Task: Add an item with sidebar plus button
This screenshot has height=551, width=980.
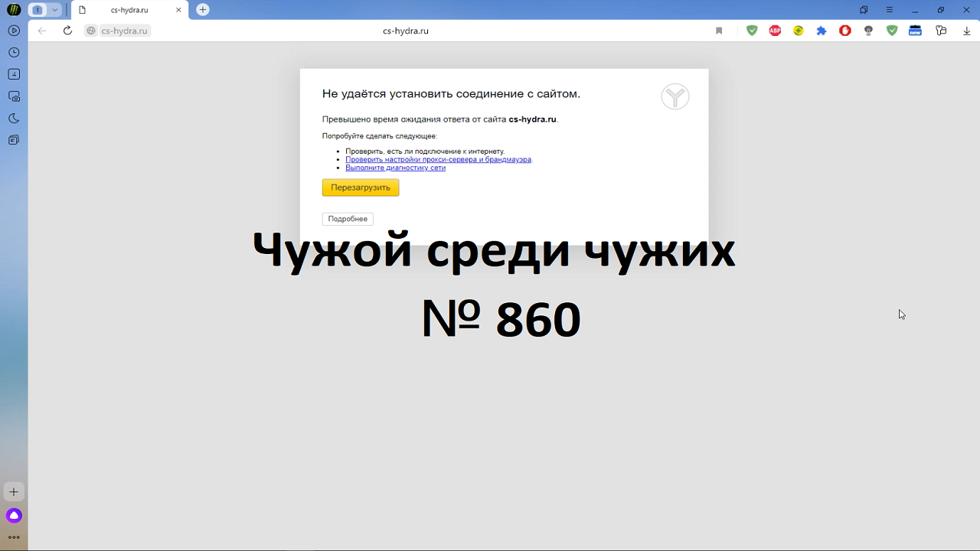Action: click(x=14, y=492)
